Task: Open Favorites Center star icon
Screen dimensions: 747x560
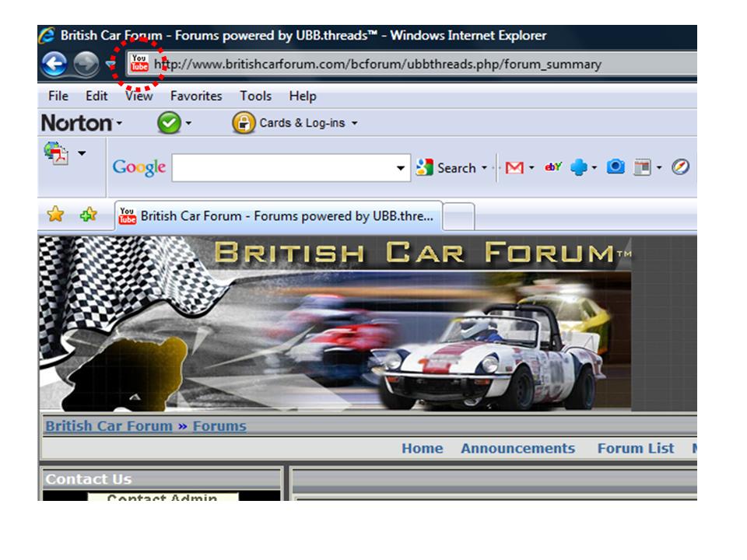Action: tap(55, 215)
